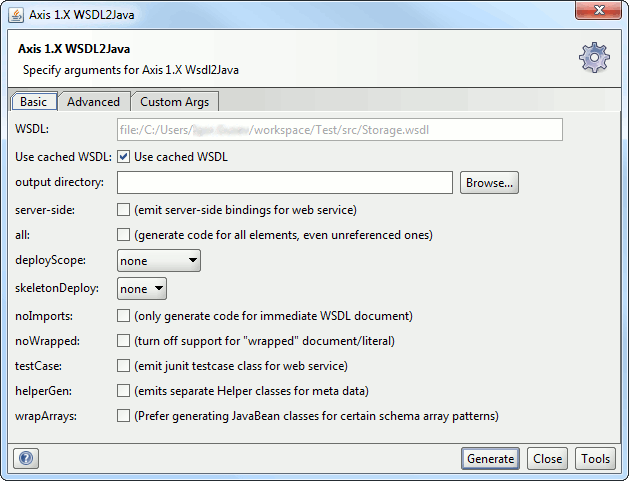Click the 'deployScope:' label
The height and width of the screenshot is (481, 629).
point(51,260)
